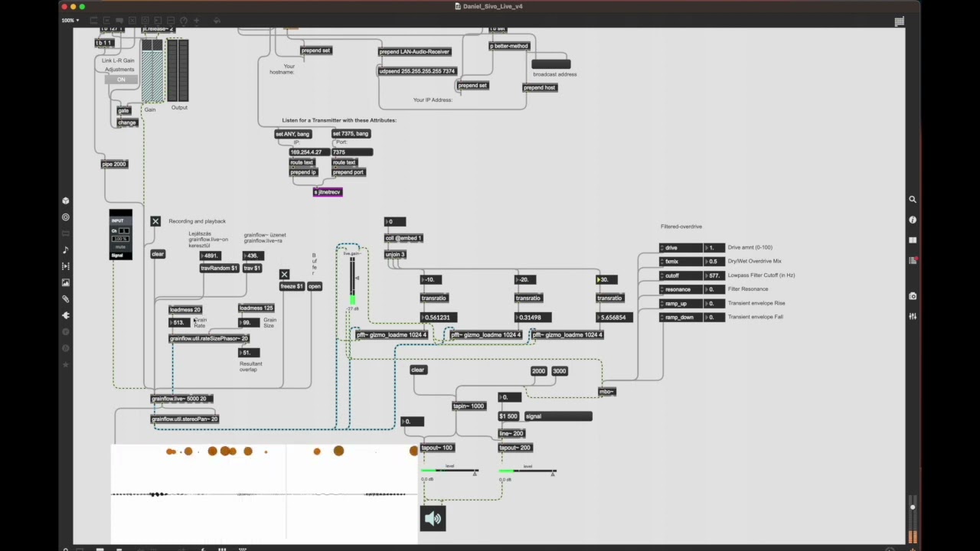Adjust the live.gain~ vertical slider
Viewport: 980px width, 551px height.
pyautogui.click(x=352, y=281)
